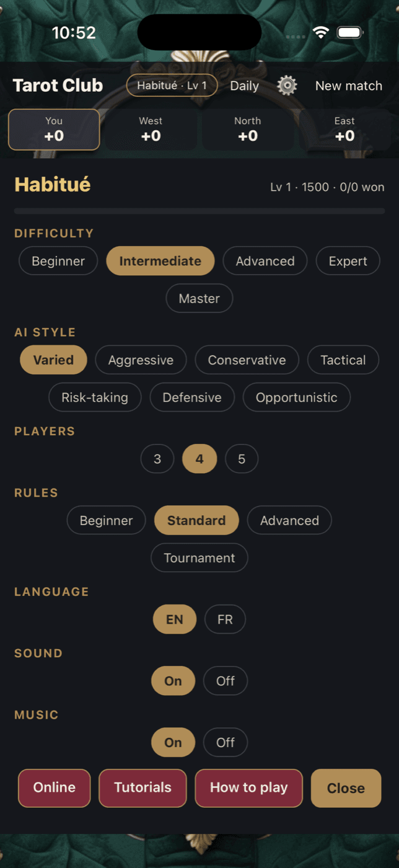This screenshot has width=399, height=868.
Task: Tap the battery indicator icon
Action: tap(350, 32)
